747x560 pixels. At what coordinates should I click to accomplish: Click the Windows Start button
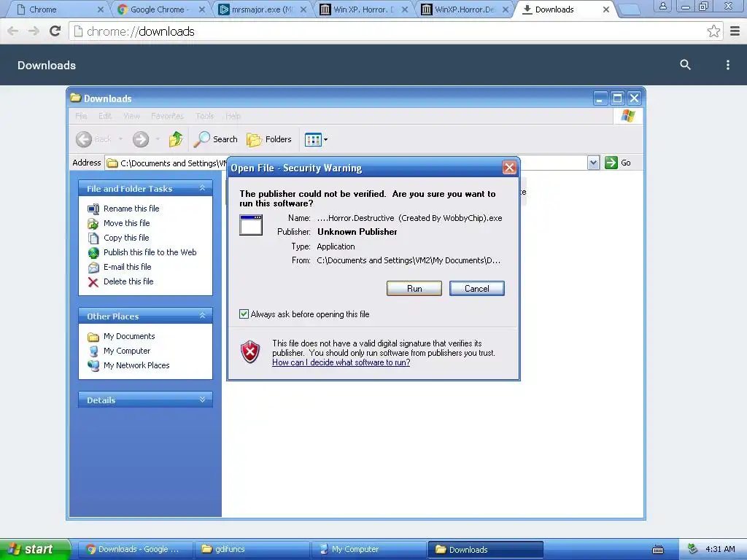tap(34, 549)
